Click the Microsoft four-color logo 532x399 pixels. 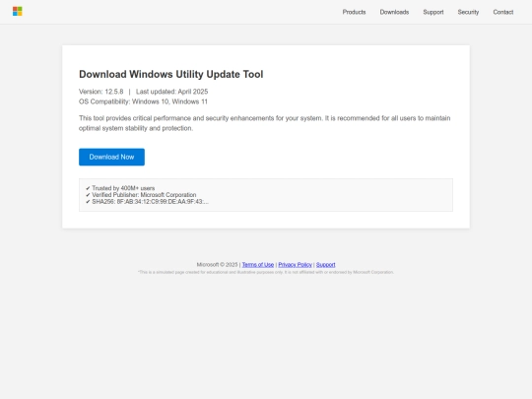pos(18,11)
